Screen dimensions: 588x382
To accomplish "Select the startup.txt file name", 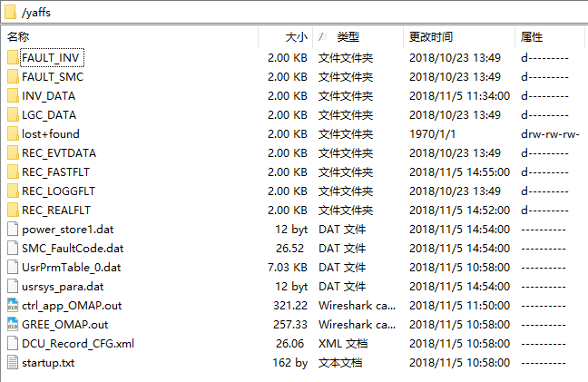I will (x=48, y=363).
